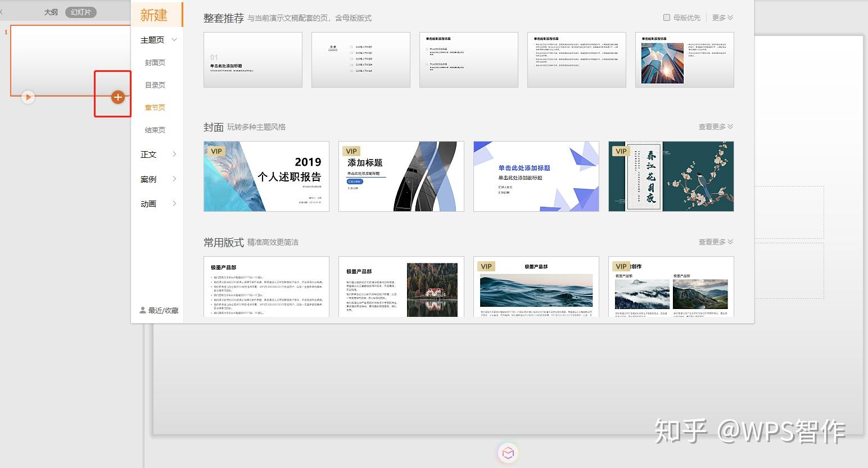Choose the 01 section title layout thumbnail
The height and width of the screenshot is (468, 868).
[253, 60]
